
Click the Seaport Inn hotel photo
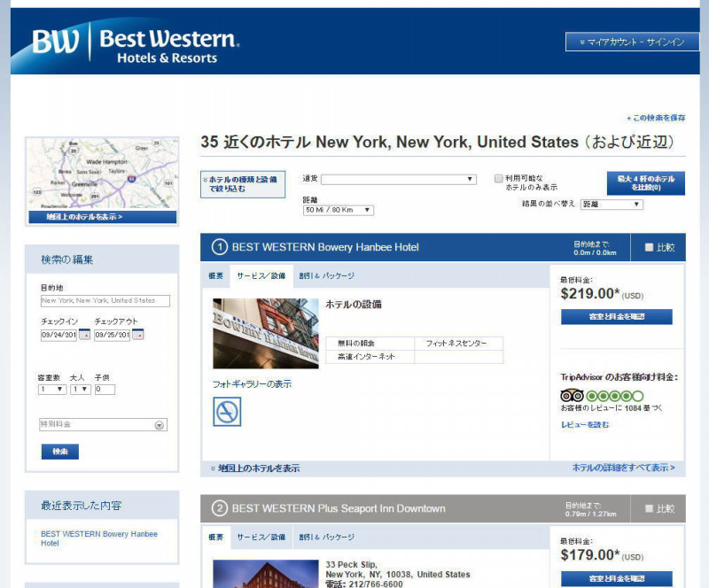266,574
